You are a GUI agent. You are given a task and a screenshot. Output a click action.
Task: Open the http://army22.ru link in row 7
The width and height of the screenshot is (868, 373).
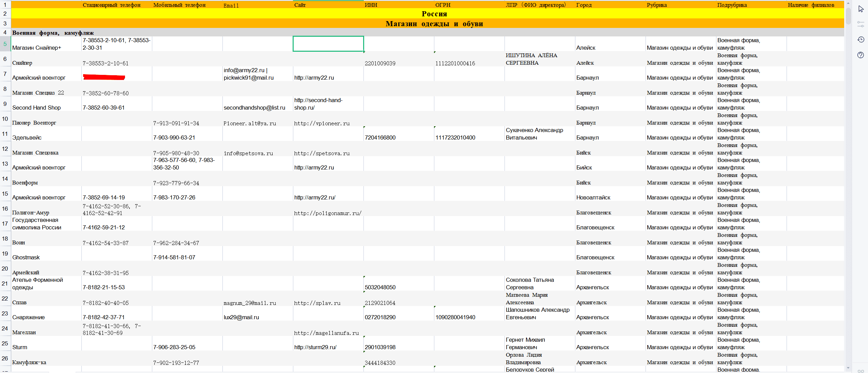coord(314,78)
